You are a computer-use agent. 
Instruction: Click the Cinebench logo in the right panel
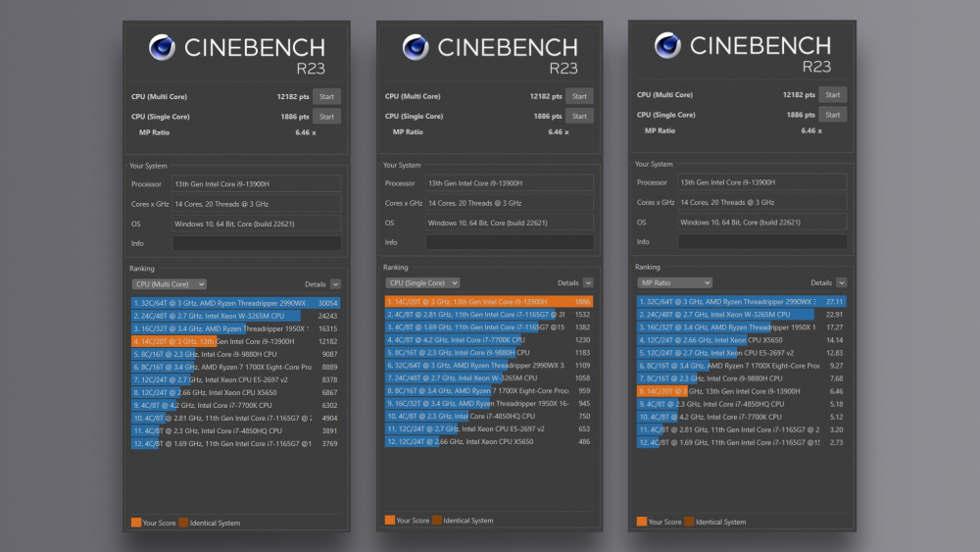click(x=668, y=46)
